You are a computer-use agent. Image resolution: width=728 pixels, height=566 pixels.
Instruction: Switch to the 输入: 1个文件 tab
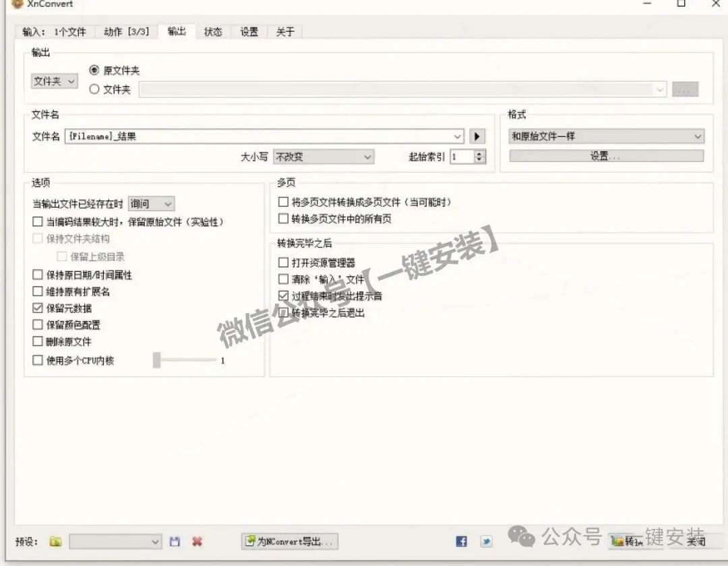coord(55,32)
